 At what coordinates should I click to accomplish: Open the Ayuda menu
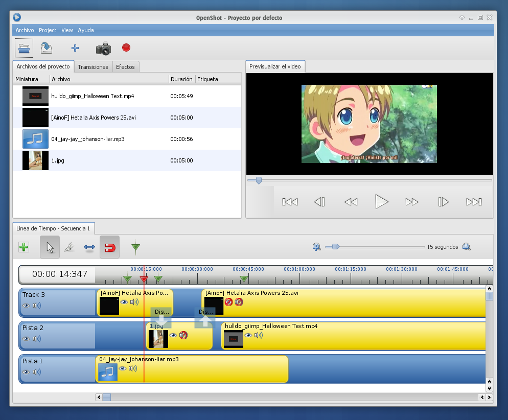pyautogui.click(x=85, y=30)
